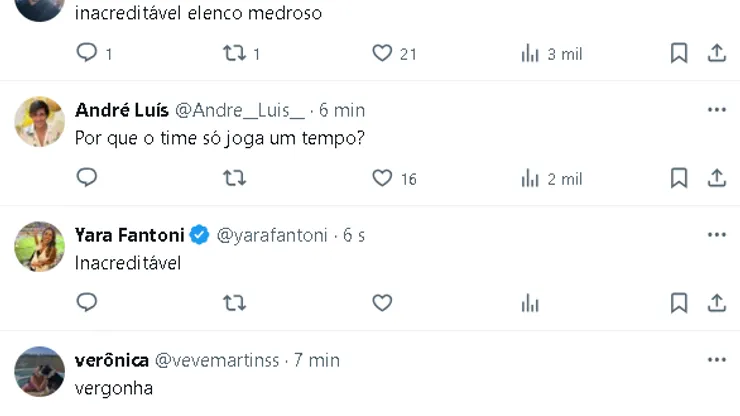
Task: Share the 'elenco medroso' tweet
Action: [x=716, y=53]
